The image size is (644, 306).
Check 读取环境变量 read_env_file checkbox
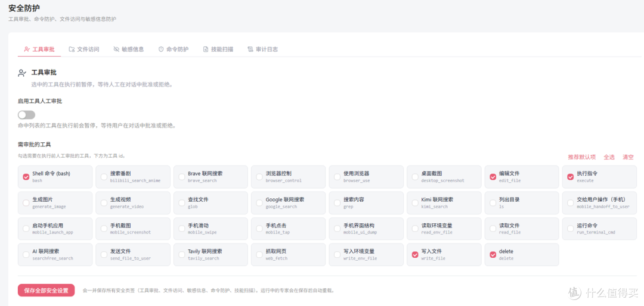[415, 229]
